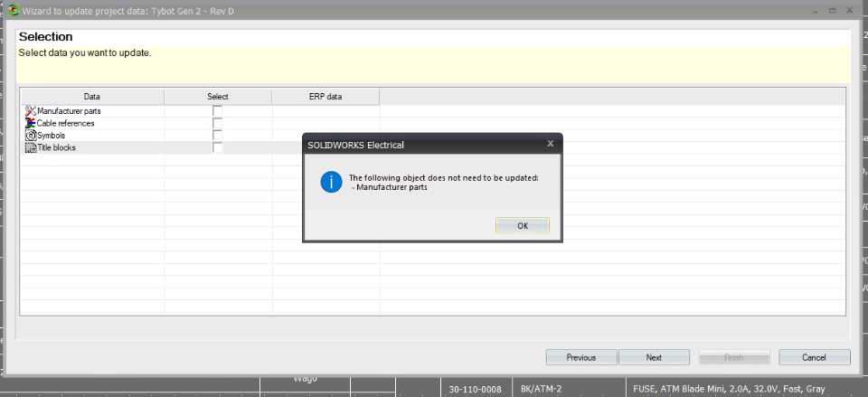Select the Title blocks row label
Screen dimensions: 868x397
(56, 147)
